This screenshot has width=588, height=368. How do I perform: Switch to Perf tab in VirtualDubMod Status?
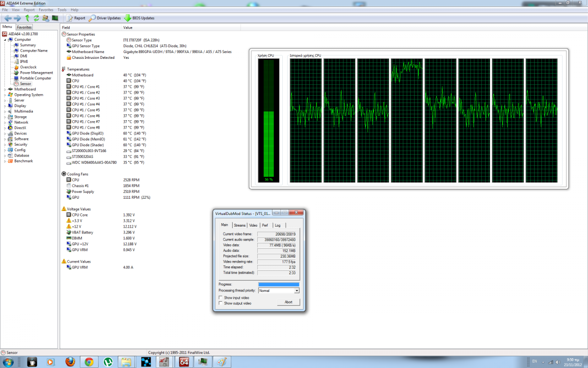click(265, 225)
